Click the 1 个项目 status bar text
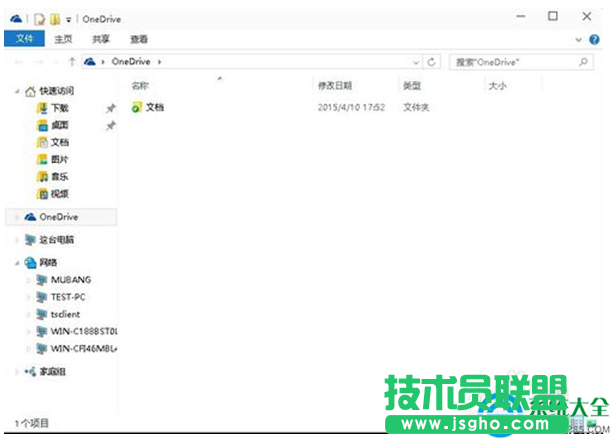612x440 pixels. pyautogui.click(x=32, y=423)
